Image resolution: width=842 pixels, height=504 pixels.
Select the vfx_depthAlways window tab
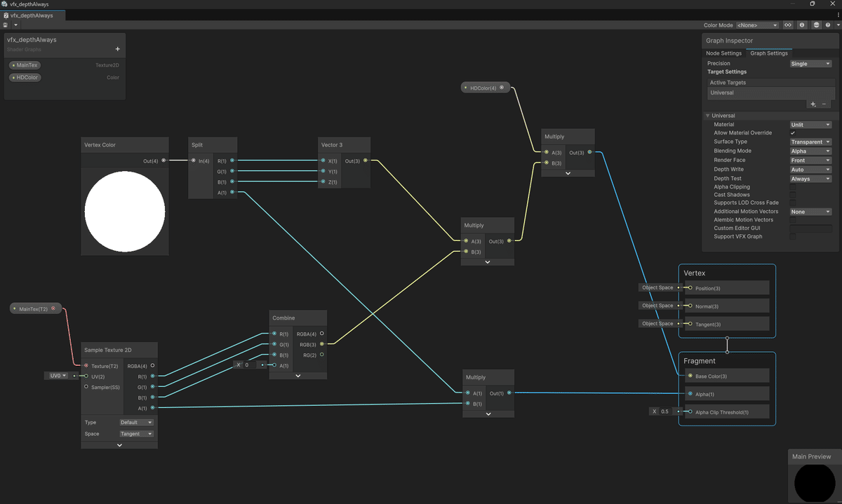click(32, 15)
